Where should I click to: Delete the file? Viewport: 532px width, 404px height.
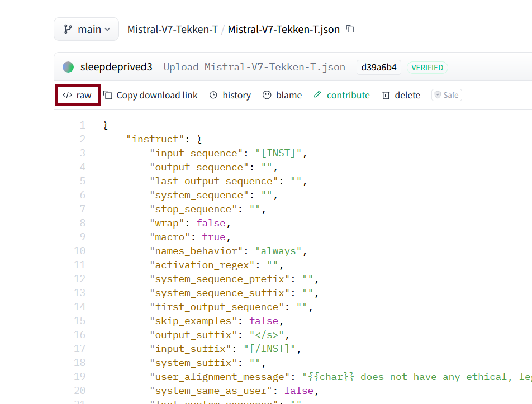(401, 96)
